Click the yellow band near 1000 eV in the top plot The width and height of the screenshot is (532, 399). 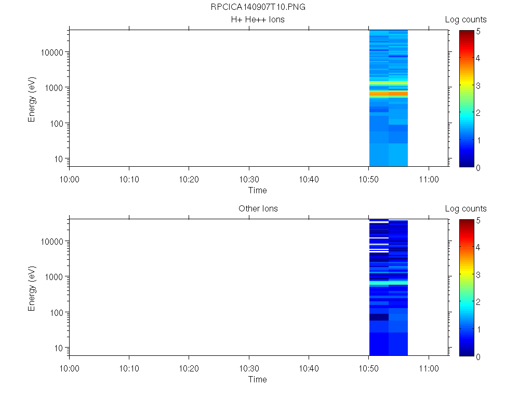click(x=389, y=83)
